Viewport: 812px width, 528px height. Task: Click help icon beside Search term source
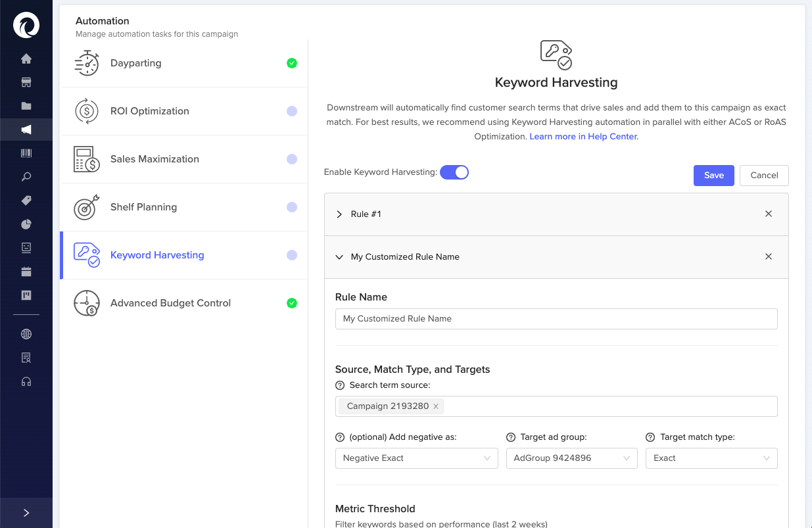tap(340, 385)
